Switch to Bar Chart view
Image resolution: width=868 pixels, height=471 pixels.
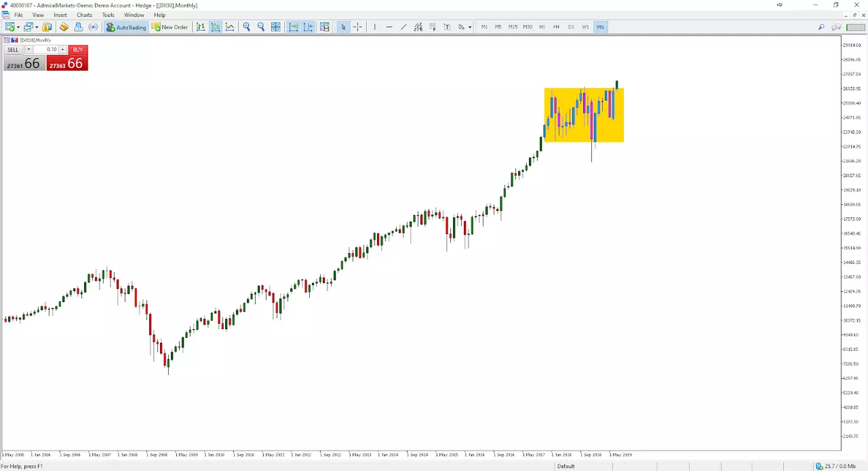click(x=201, y=27)
